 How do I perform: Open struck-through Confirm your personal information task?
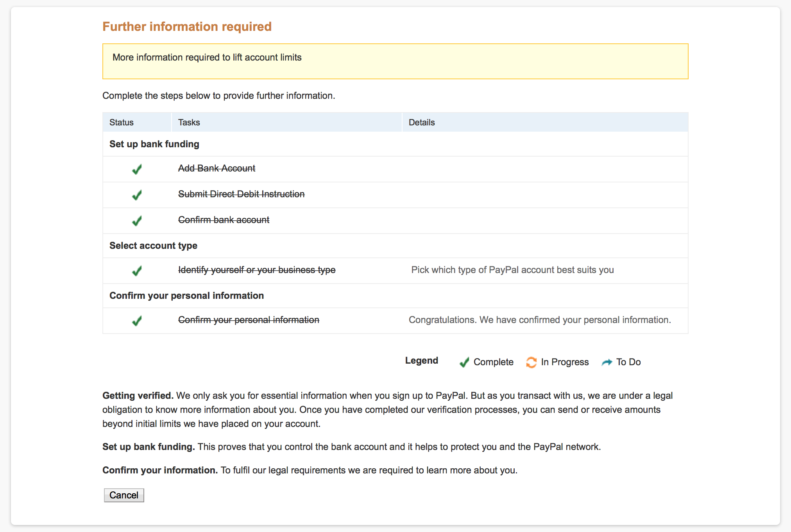(249, 320)
